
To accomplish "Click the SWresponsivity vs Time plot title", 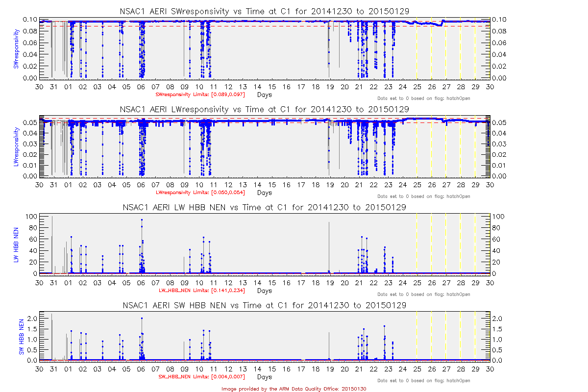I will 265,11.
